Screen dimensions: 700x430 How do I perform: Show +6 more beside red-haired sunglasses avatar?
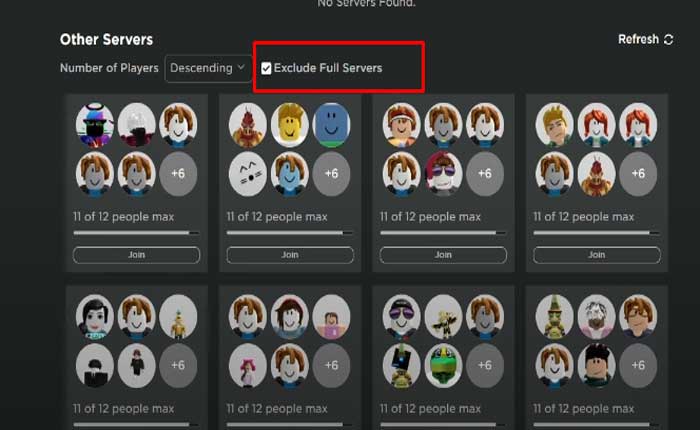pyautogui.click(x=485, y=174)
